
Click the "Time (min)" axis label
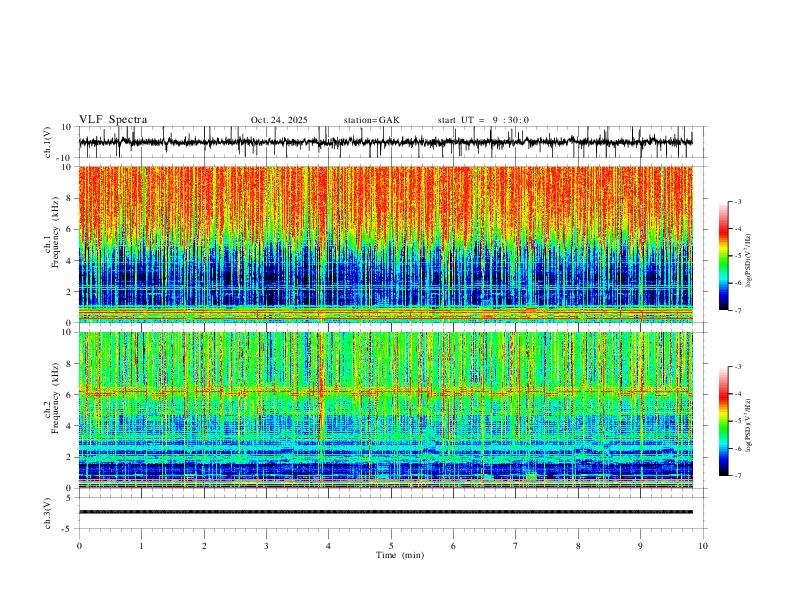coord(400,555)
